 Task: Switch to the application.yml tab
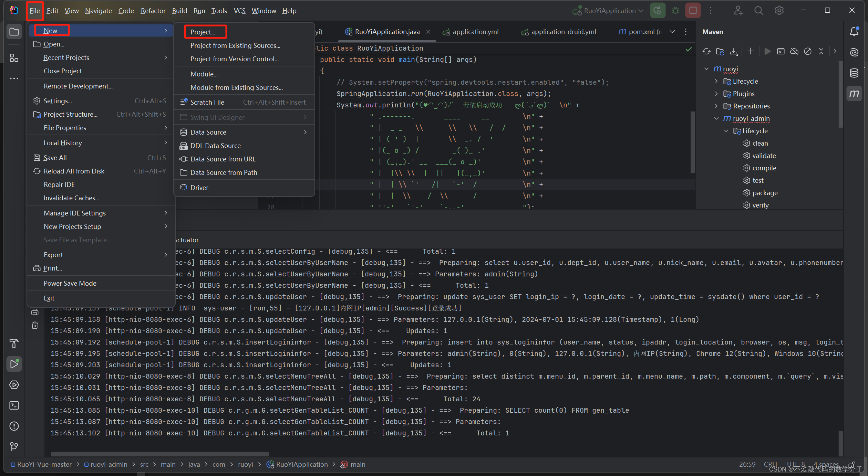475,32
